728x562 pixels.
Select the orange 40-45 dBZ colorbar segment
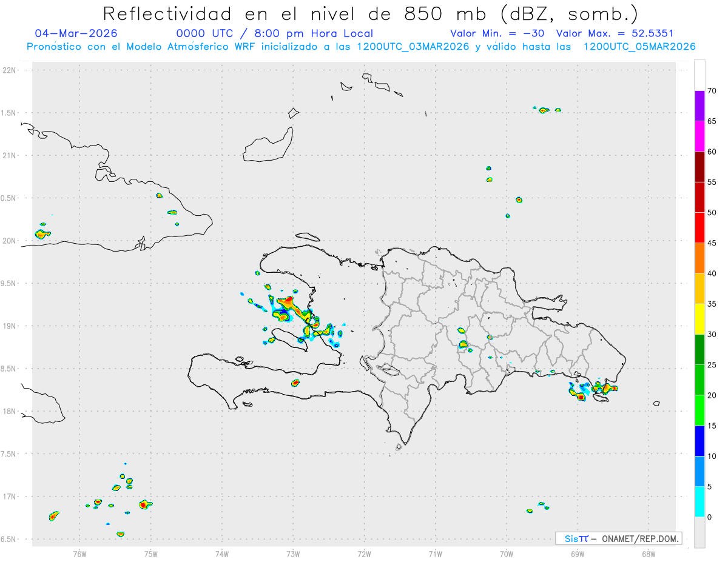(699, 258)
